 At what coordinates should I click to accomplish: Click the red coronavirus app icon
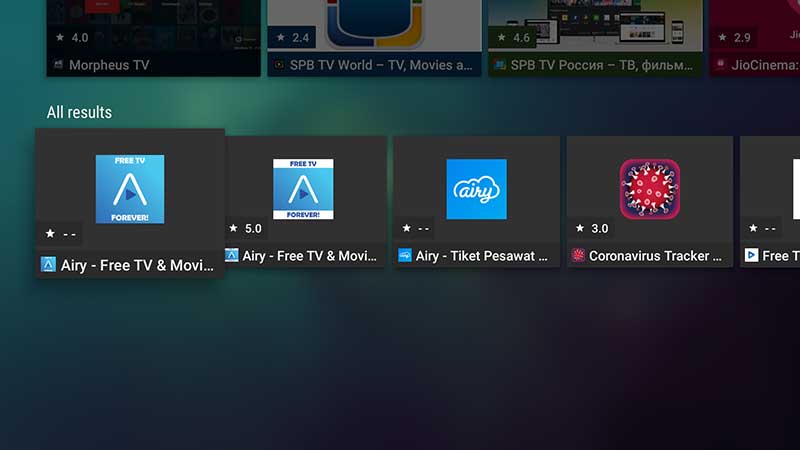coord(649,189)
